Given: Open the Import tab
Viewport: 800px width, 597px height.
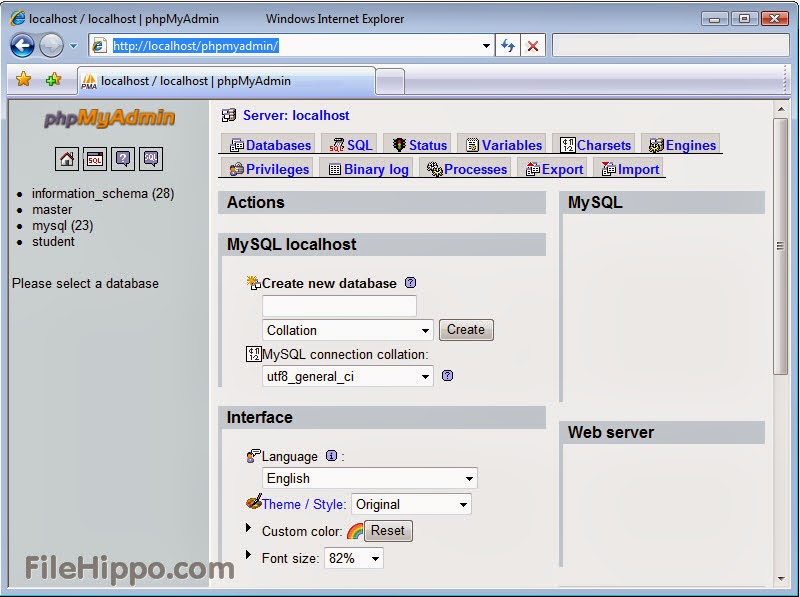Looking at the screenshot, I should [630, 169].
